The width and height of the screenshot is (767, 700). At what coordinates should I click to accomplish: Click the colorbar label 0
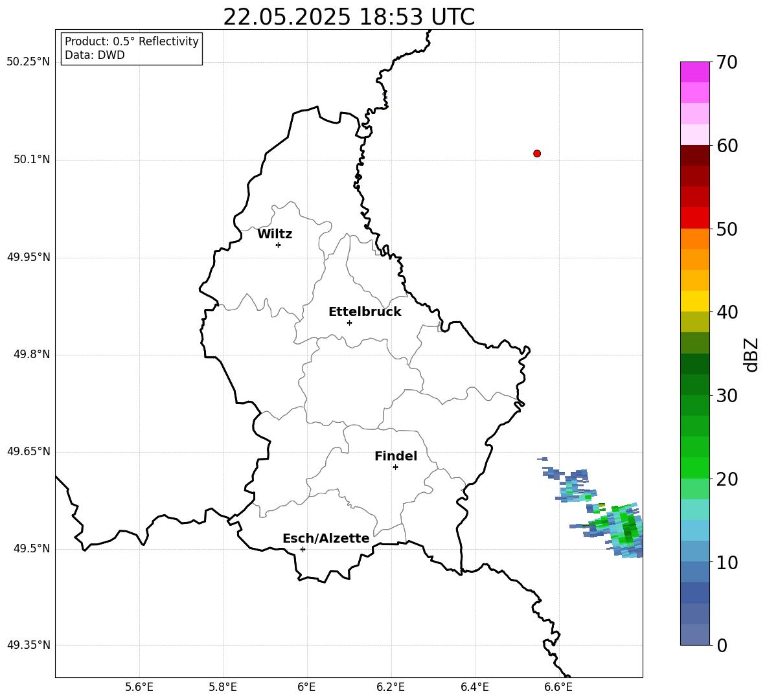click(x=722, y=645)
